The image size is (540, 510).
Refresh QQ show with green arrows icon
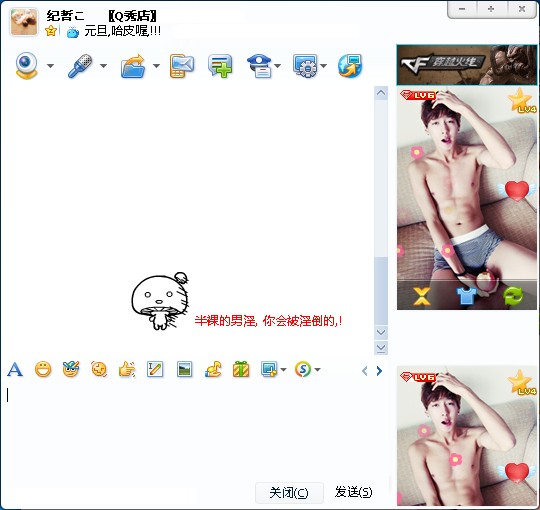[513, 296]
